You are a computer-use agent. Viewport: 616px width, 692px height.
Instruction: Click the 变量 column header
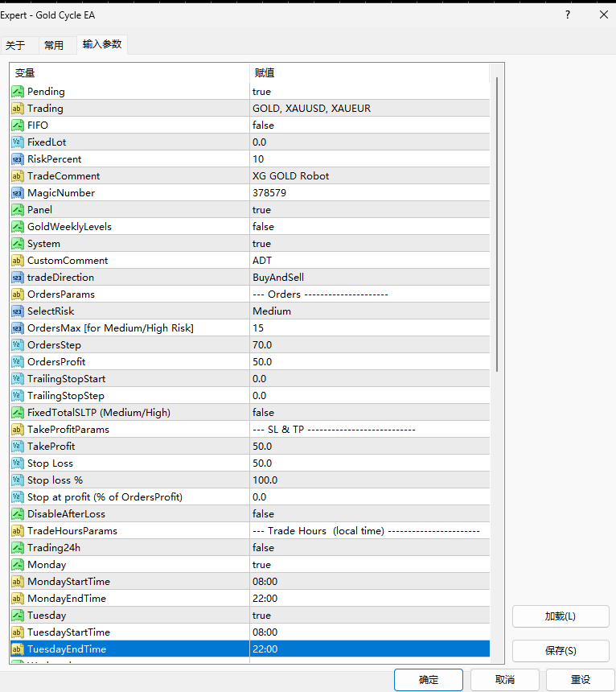point(129,73)
